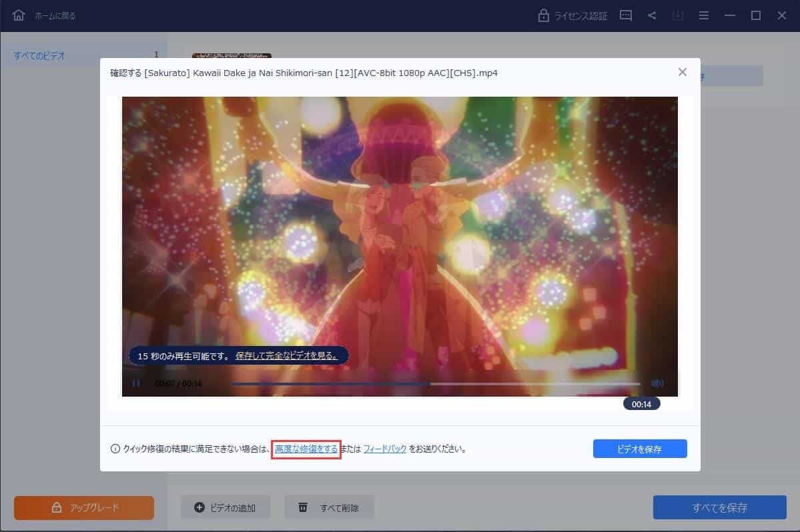Image resolution: width=800 pixels, height=532 pixels.
Task: Click the home icon to return home
Action: (x=19, y=15)
